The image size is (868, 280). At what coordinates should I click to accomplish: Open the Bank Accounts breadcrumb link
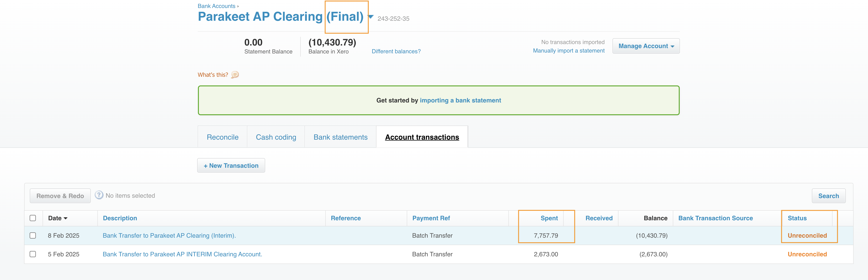(216, 6)
